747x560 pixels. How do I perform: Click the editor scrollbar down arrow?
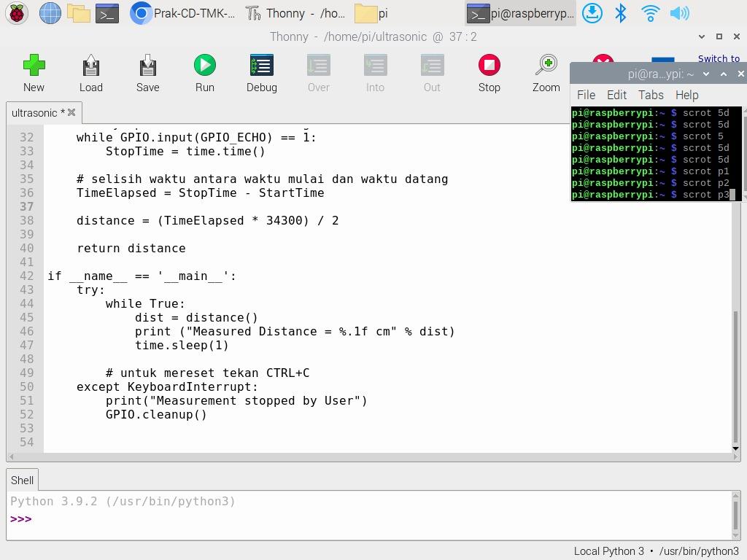tap(735, 448)
